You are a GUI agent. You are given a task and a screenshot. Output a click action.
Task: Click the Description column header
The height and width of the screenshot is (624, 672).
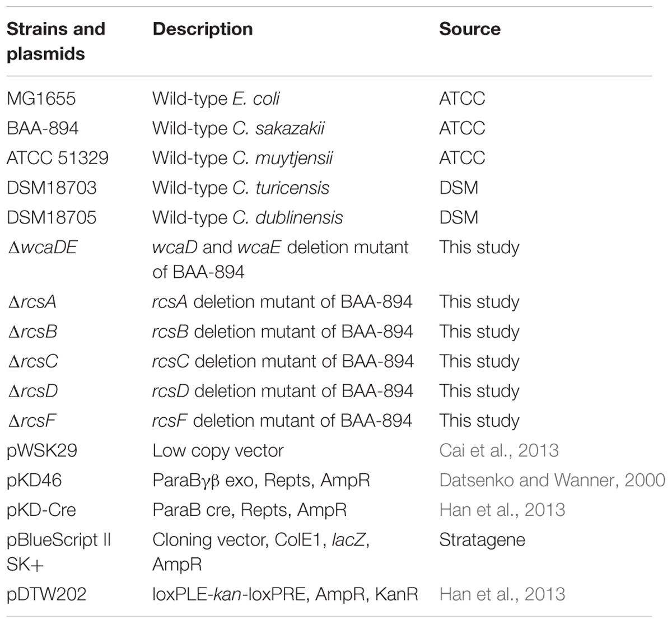[202, 29]
